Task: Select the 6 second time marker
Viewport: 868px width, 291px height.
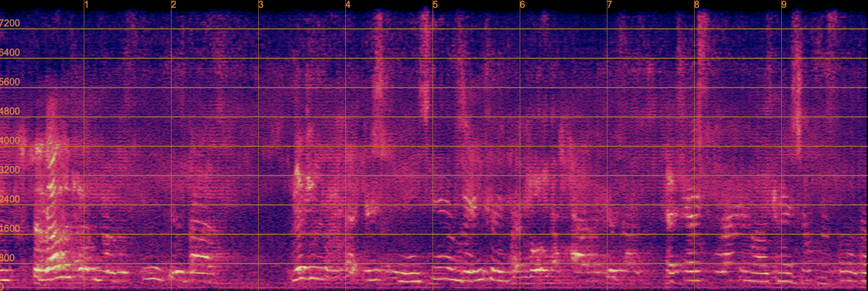Action: pos(523,5)
